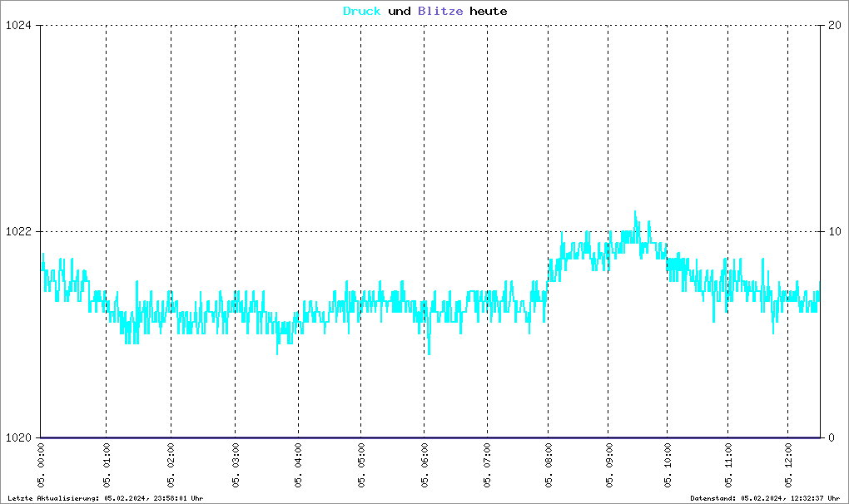
Task: Select the 05. 06:00 time axis label
Action: pyautogui.click(x=424, y=467)
